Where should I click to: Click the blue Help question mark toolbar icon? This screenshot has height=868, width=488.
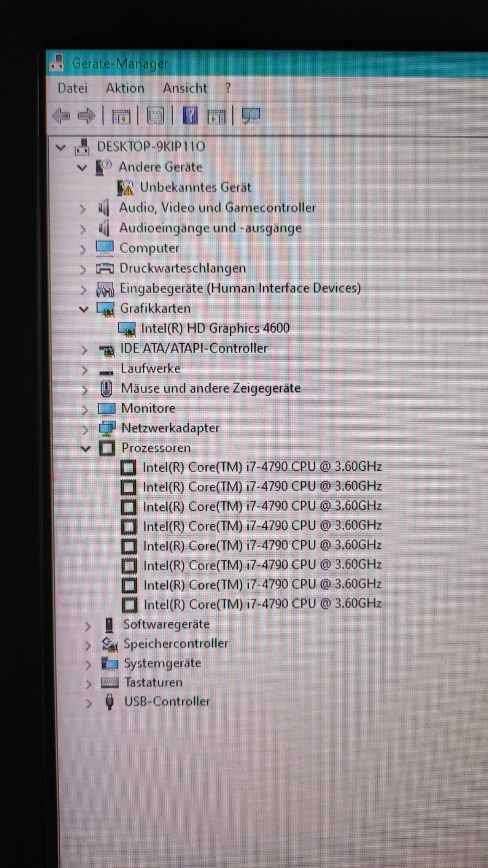(x=190, y=116)
